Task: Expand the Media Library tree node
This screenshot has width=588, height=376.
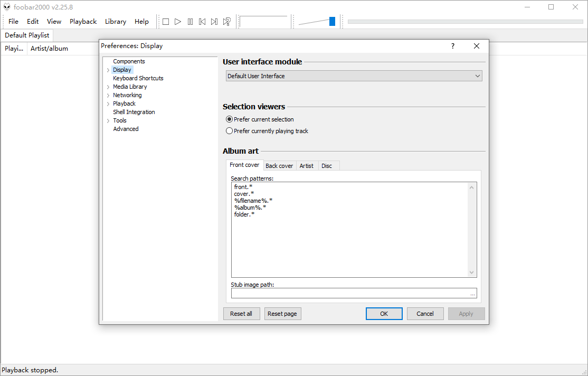Action: pos(108,87)
